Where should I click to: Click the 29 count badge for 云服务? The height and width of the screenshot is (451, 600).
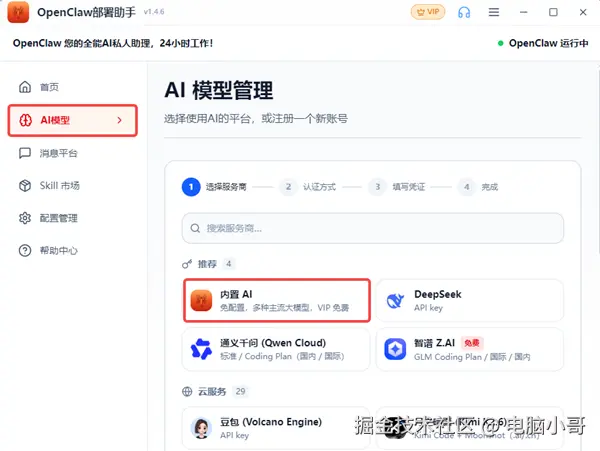click(240, 392)
